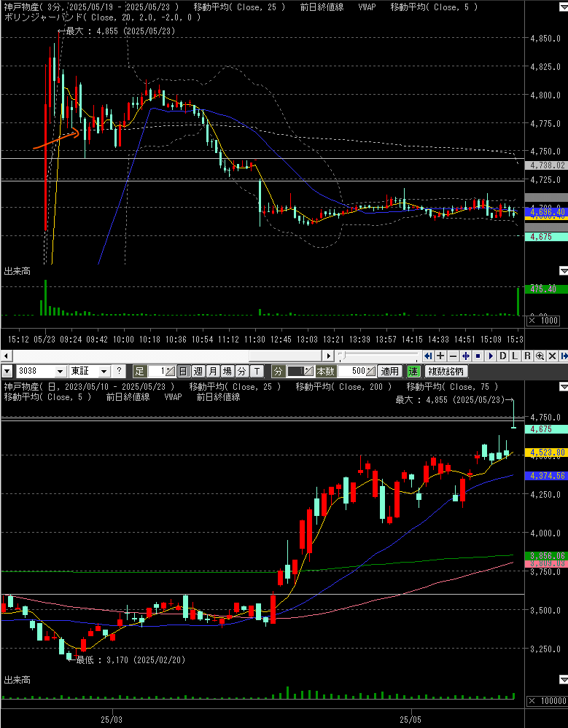Adjust the 分 minute interval stepper
The height and width of the screenshot is (728, 568).
pos(308,371)
